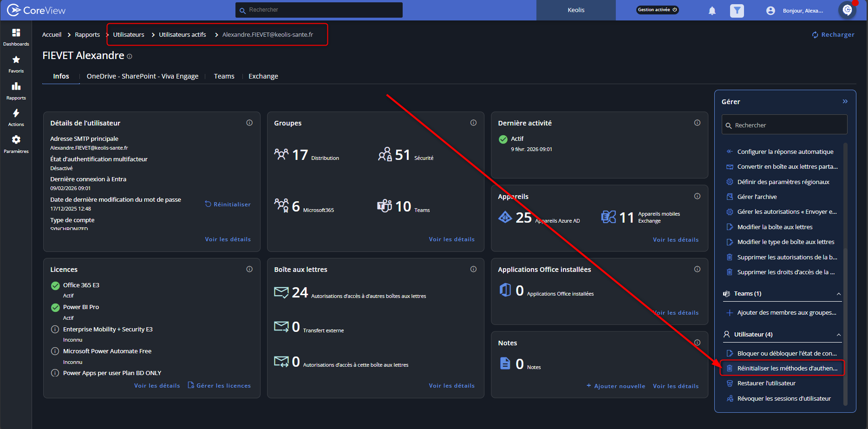Click the Distribution groups icon
This screenshot has width=868, height=429.
pos(281,154)
